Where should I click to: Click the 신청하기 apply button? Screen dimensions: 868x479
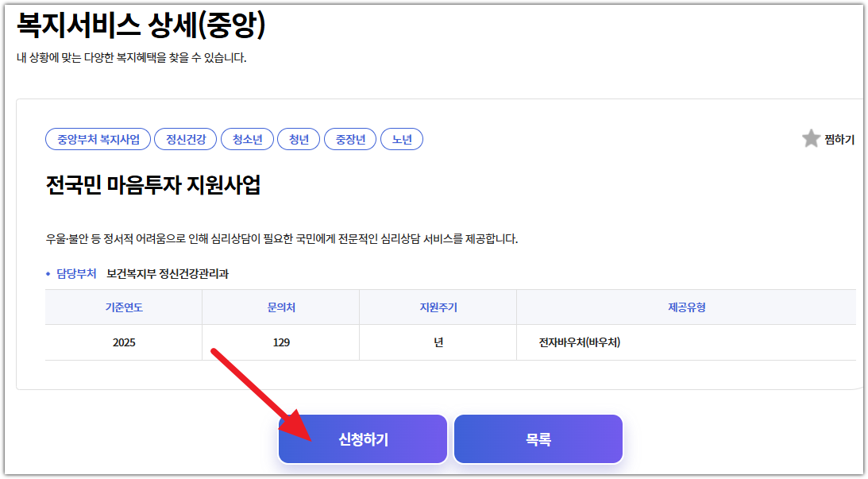pyautogui.click(x=362, y=438)
